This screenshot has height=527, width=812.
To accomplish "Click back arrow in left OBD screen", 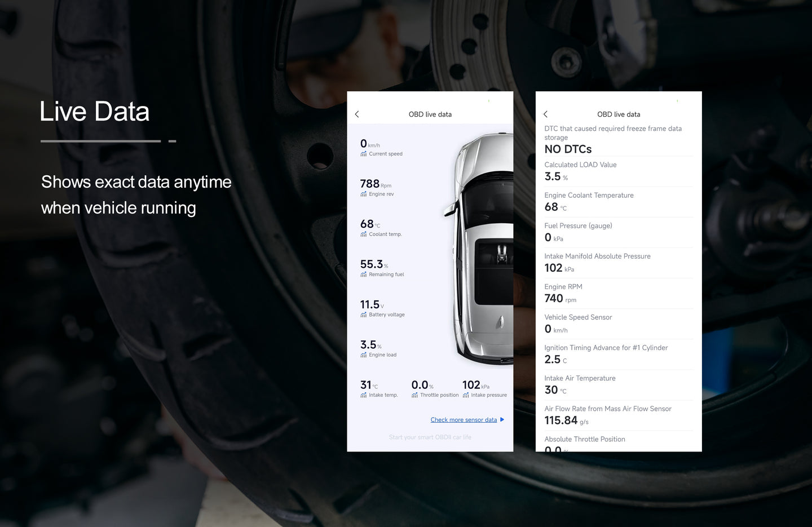I will point(357,114).
